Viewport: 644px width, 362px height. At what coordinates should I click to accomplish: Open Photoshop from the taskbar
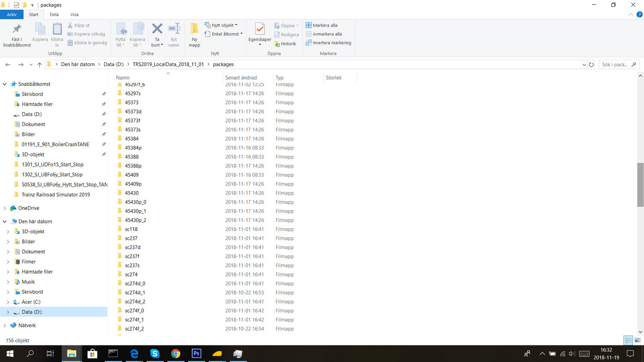(196, 353)
